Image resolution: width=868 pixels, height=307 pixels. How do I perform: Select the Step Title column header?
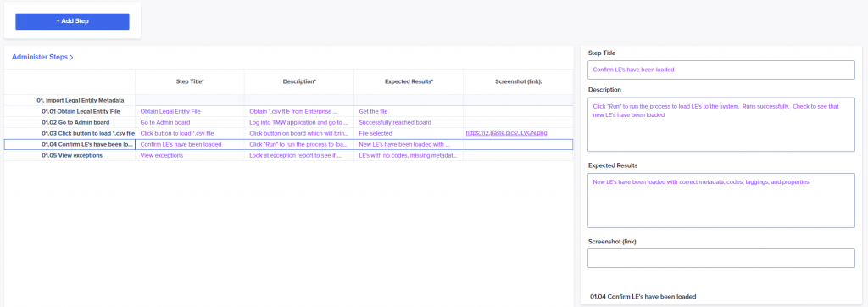click(x=189, y=81)
